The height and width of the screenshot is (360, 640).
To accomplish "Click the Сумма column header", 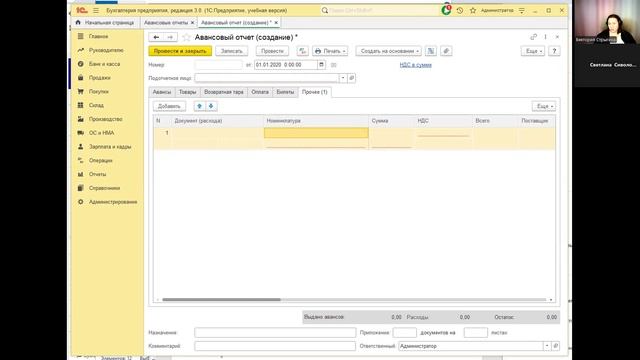I will (x=392, y=121).
